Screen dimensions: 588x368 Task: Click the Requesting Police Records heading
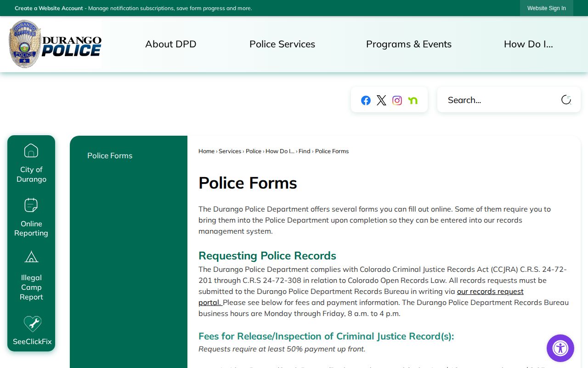click(267, 256)
